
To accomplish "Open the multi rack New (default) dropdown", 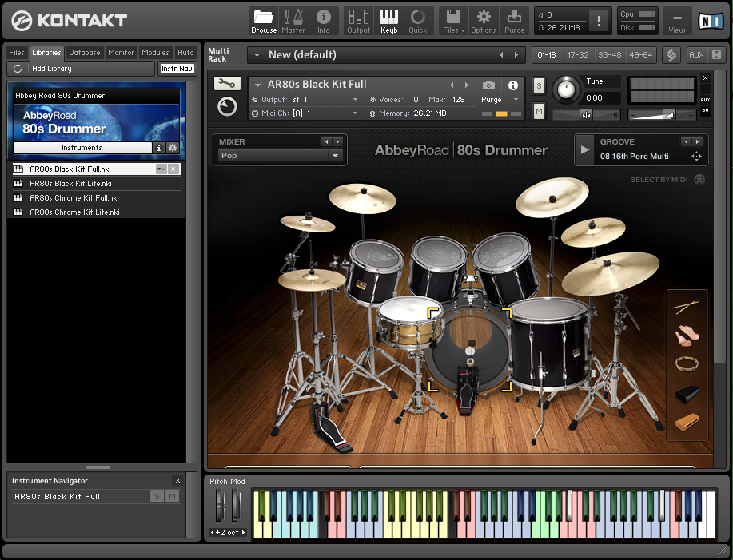I will 257,55.
